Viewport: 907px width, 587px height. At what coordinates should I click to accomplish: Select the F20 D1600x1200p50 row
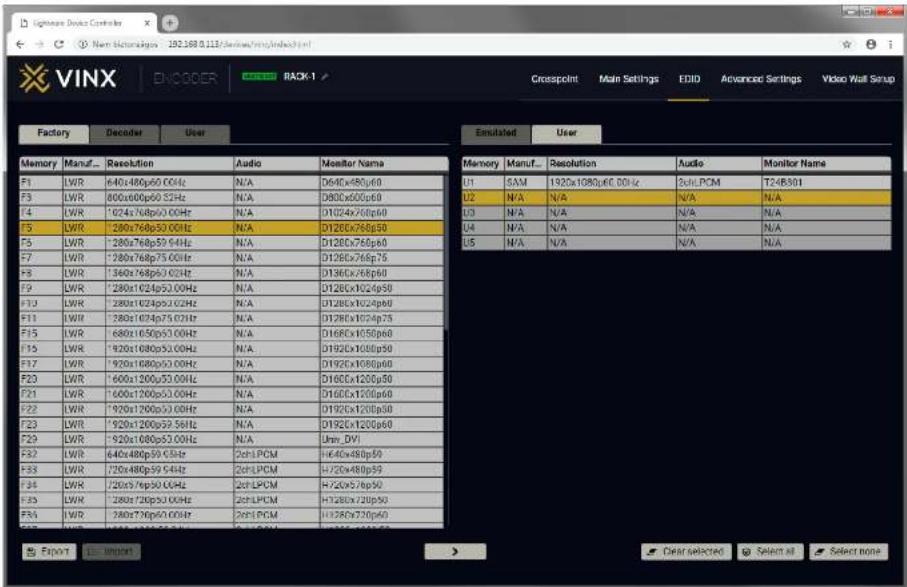231,379
